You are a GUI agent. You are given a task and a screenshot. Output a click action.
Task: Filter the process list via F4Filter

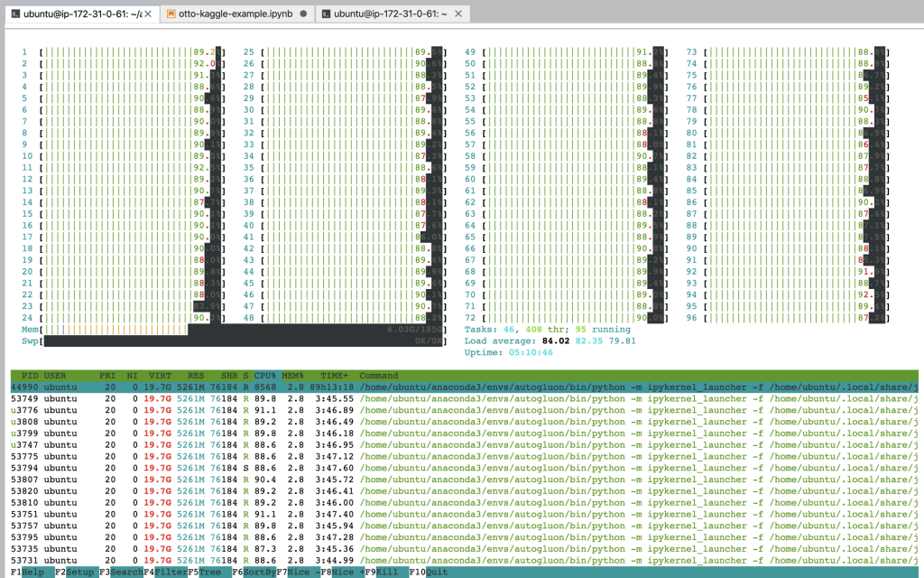click(168, 571)
